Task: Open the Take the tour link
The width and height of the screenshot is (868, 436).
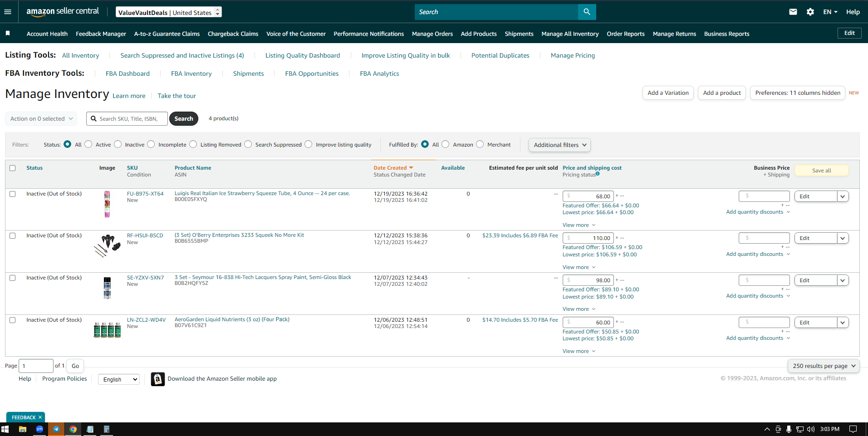Action: 177,96
